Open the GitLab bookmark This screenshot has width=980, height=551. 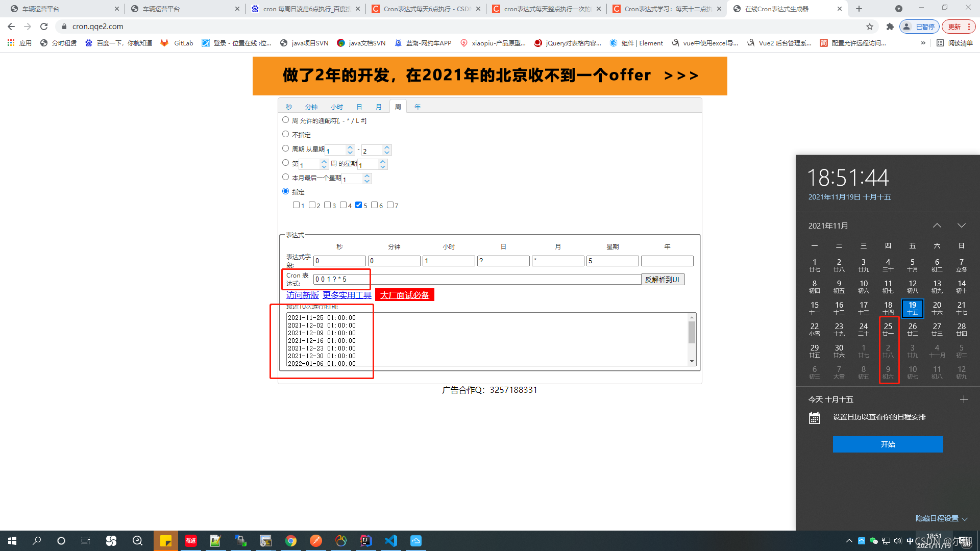177,43
